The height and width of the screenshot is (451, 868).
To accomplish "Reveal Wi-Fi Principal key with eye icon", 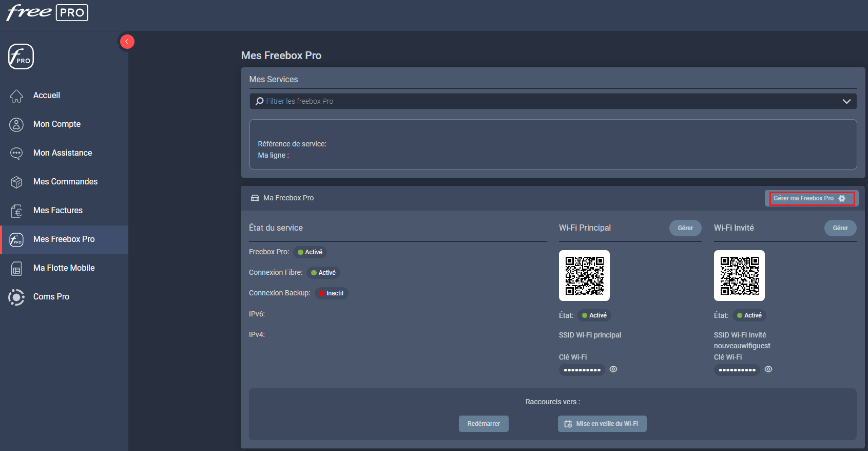I will pyautogui.click(x=613, y=369).
